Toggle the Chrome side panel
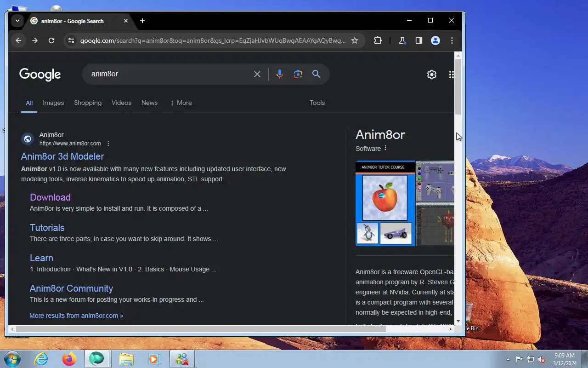588x368 pixels. click(x=418, y=40)
